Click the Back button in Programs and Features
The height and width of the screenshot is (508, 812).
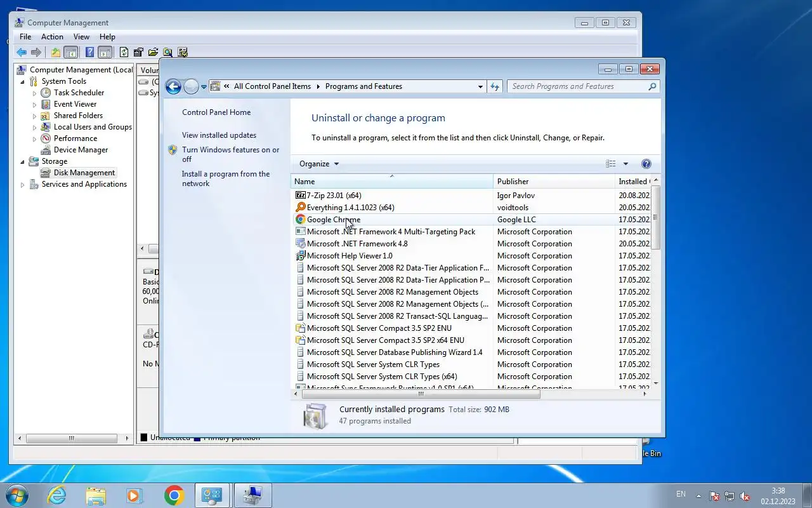pyautogui.click(x=173, y=86)
